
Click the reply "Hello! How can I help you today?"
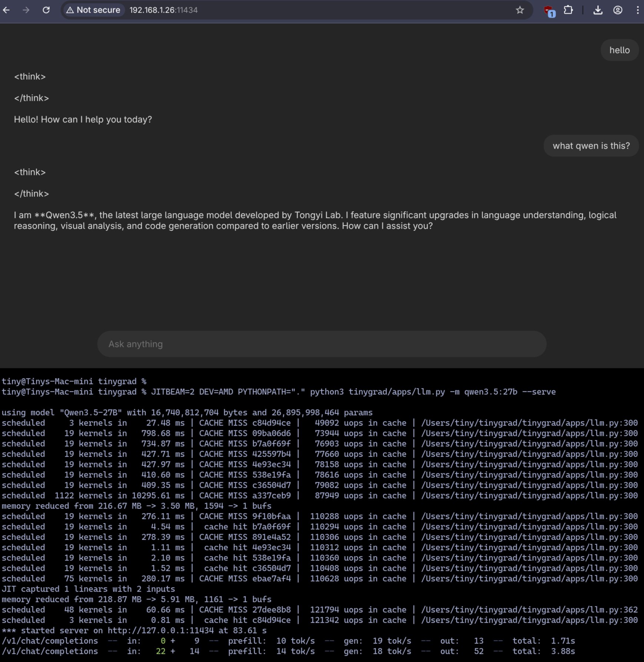[x=83, y=119]
